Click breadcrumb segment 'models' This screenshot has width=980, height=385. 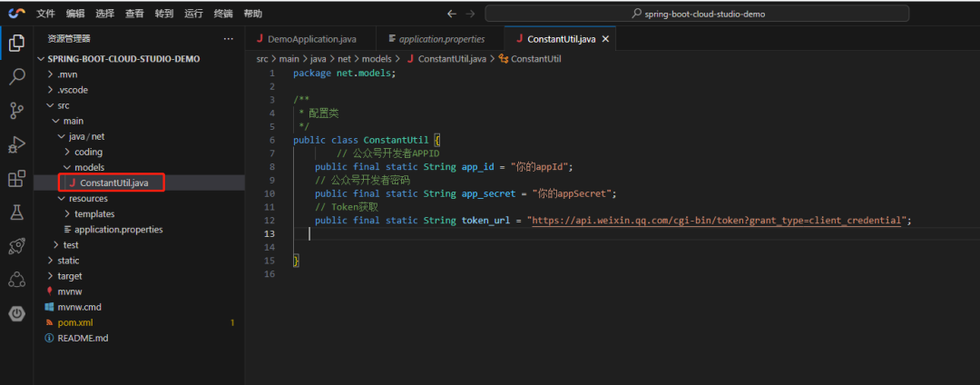pos(377,59)
